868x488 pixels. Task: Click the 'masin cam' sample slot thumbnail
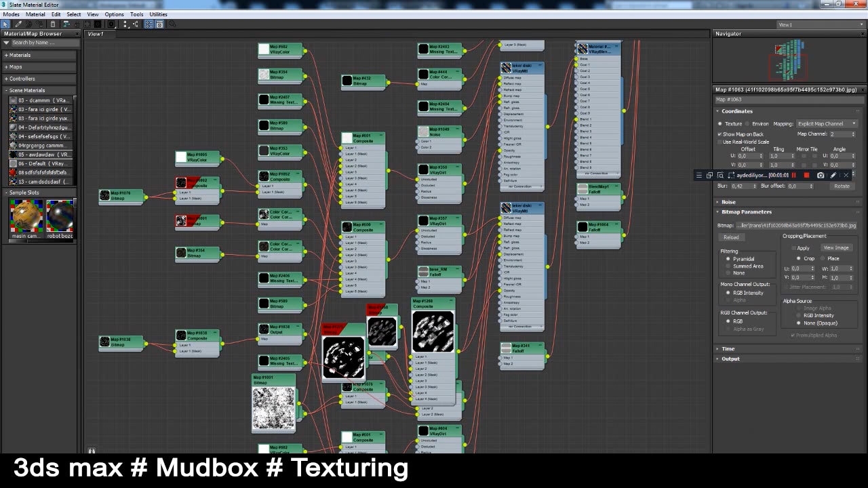pos(26,217)
